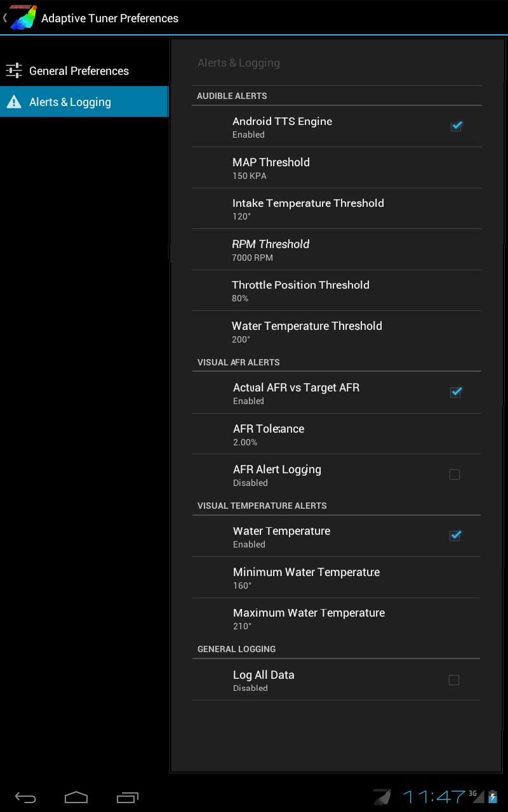Tap the Alerts & Logging warning triangle icon
The height and width of the screenshot is (812, 508).
(x=14, y=101)
